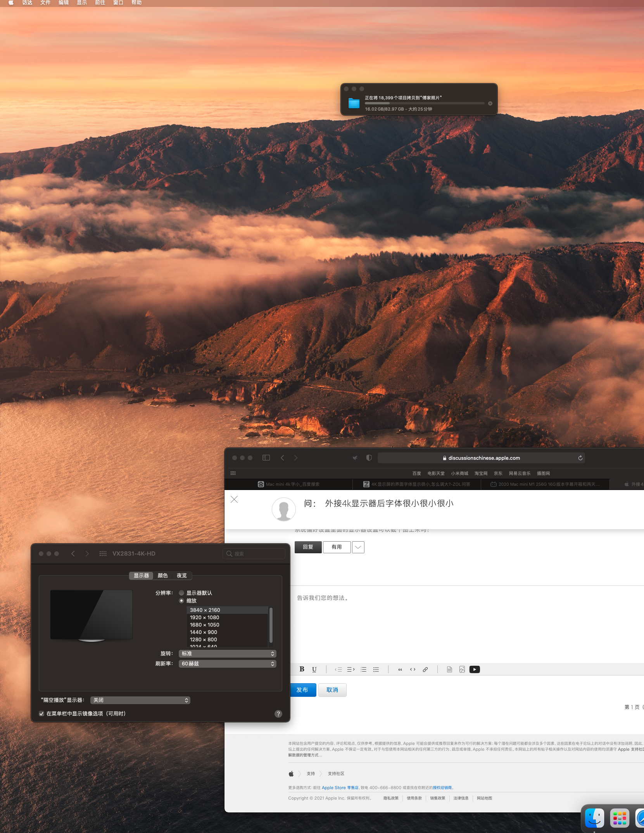644x833 pixels.
Task: Open Finder from the Dock
Action: [x=594, y=818]
